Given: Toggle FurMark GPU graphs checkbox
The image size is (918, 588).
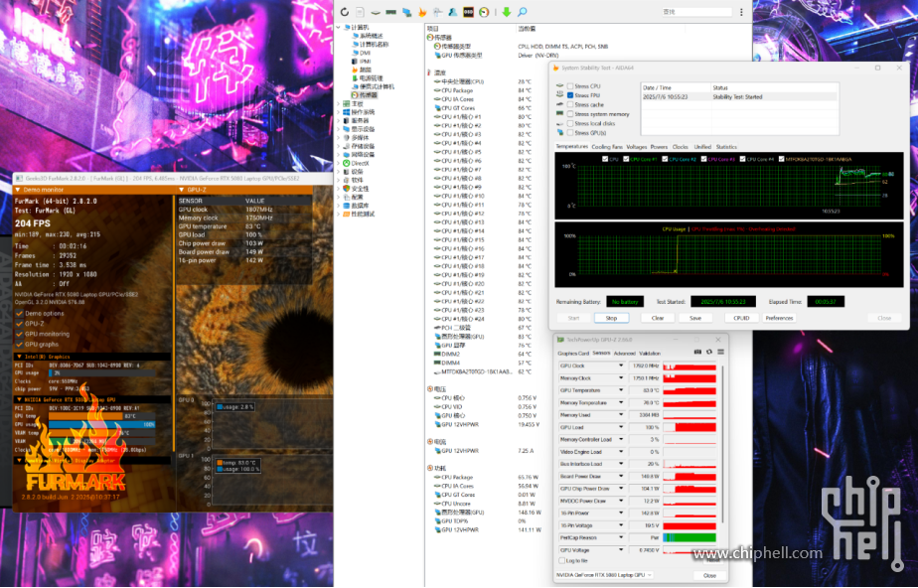Looking at the screenshot, I should point(19,345).
